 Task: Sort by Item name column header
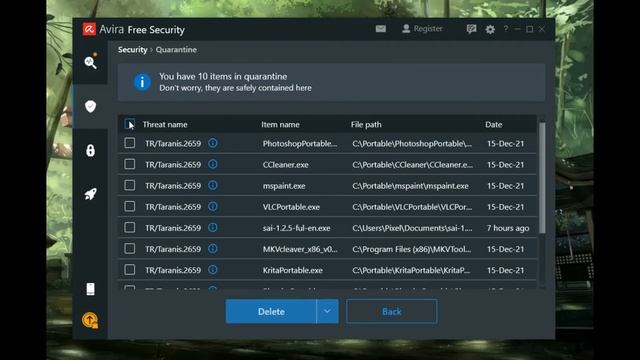280,124
